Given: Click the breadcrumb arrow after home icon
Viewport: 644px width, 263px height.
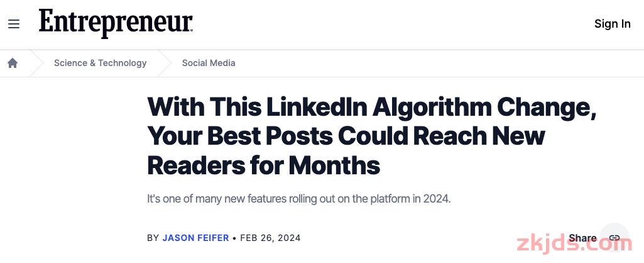Looking at the screenshot, I should click(36, 63).
